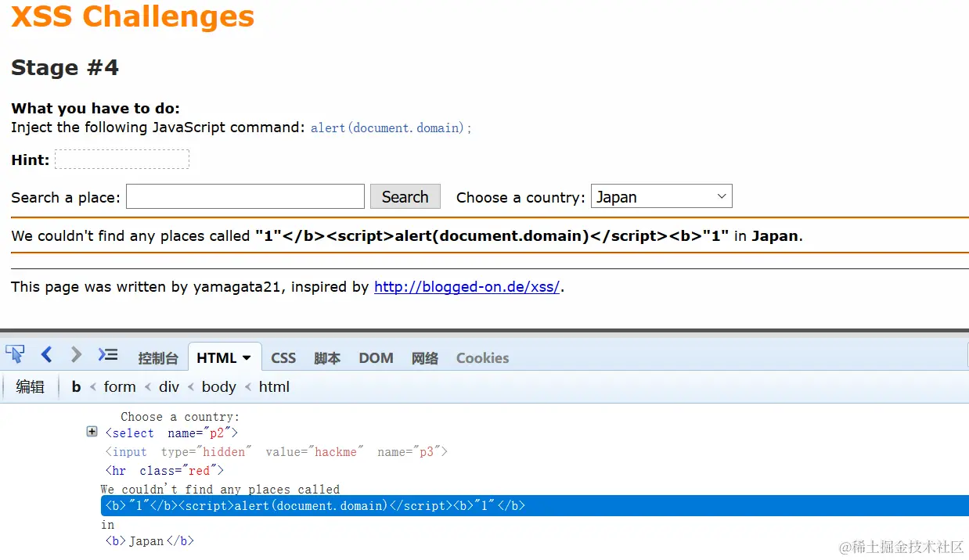Expand the select p2 node
969x560 pixels.
[x=92, y=432]
